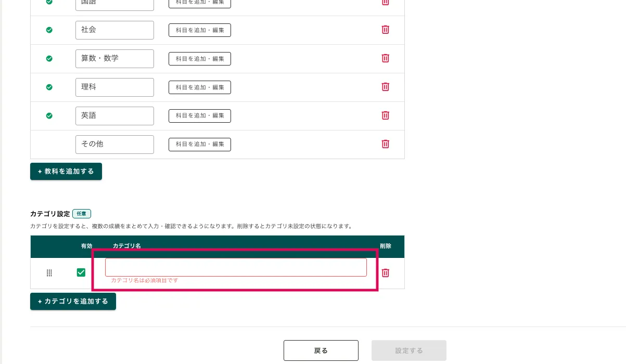
Task: Click trash icon for 算数・数学 row
Action: point(385,58)
